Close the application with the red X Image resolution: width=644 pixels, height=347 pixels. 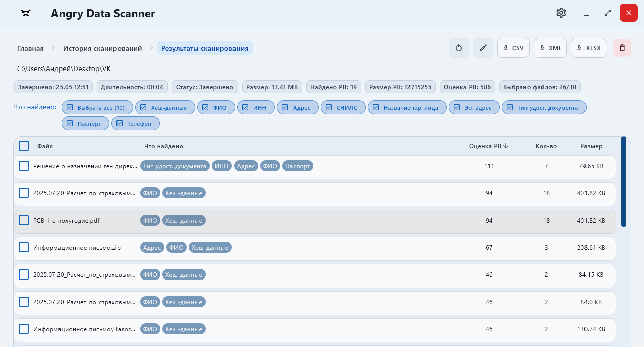pyautogui.click(x=629, y=13)
